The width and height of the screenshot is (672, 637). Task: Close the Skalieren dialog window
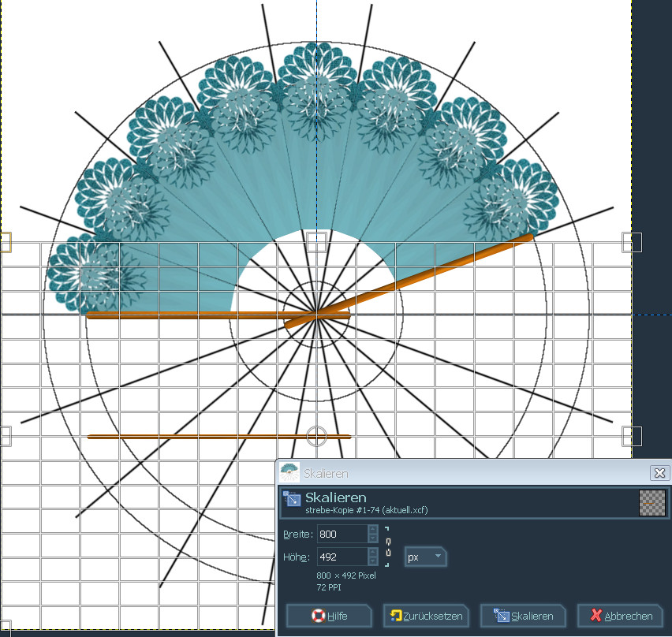point(659,473)
